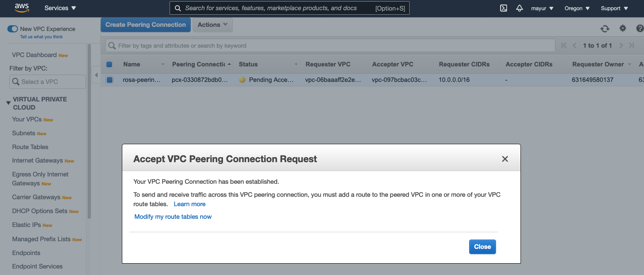644x275 pixels.
Task: Collapse the Virtual Private Cloud section
Action: click(8, 103)
